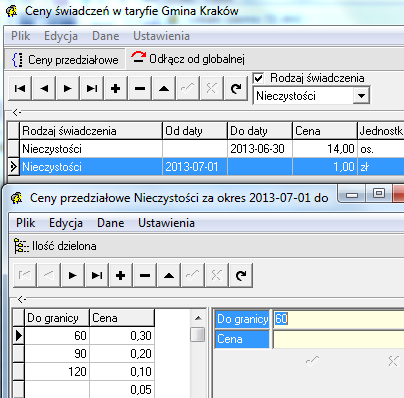Image resolution: width=404 pixels, height=398 pixels.
Task: Maximize the Ceny przedziałowe window
Action: click(379, 194)
